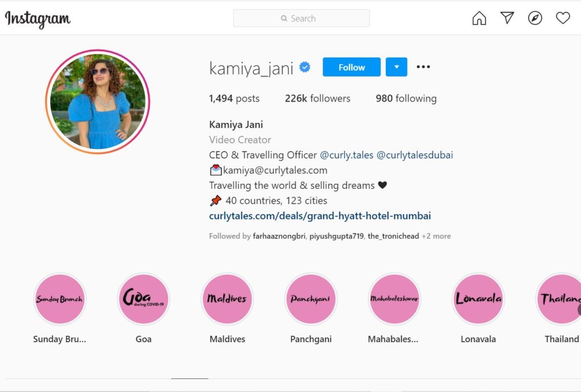Click the magnifier icon in search

[x=284, y=19]
